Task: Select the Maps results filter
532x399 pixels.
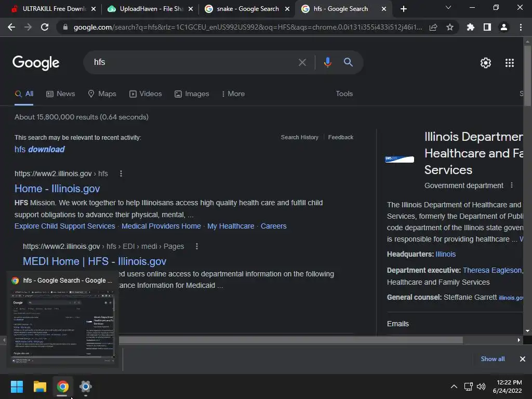Action: (x=102, y=94)
